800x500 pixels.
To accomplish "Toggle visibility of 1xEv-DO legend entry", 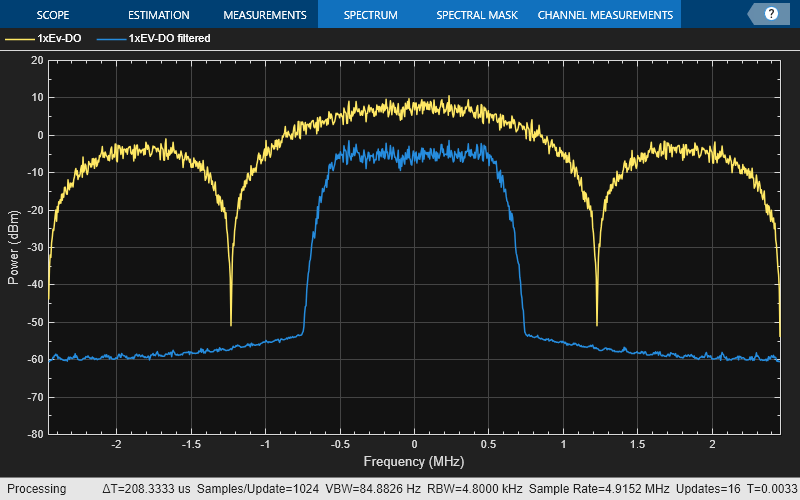I will [x=59, y=39].
